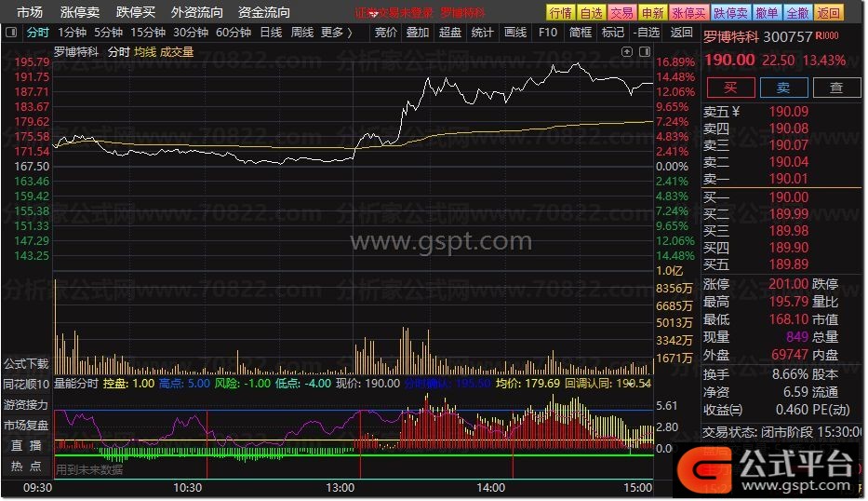Click the 成交量 legend label
Image resolution: width=868 pixels, height=501 pixels.
[177, 52]
